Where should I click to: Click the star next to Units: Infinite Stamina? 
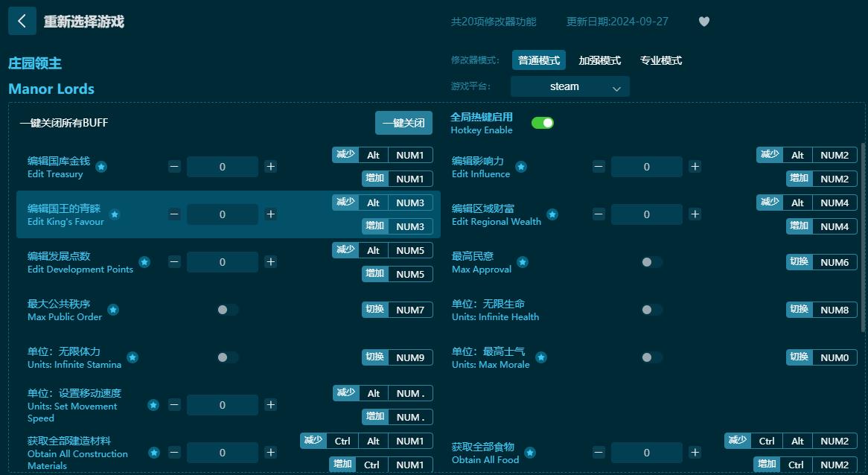click(x=132, y=358)
